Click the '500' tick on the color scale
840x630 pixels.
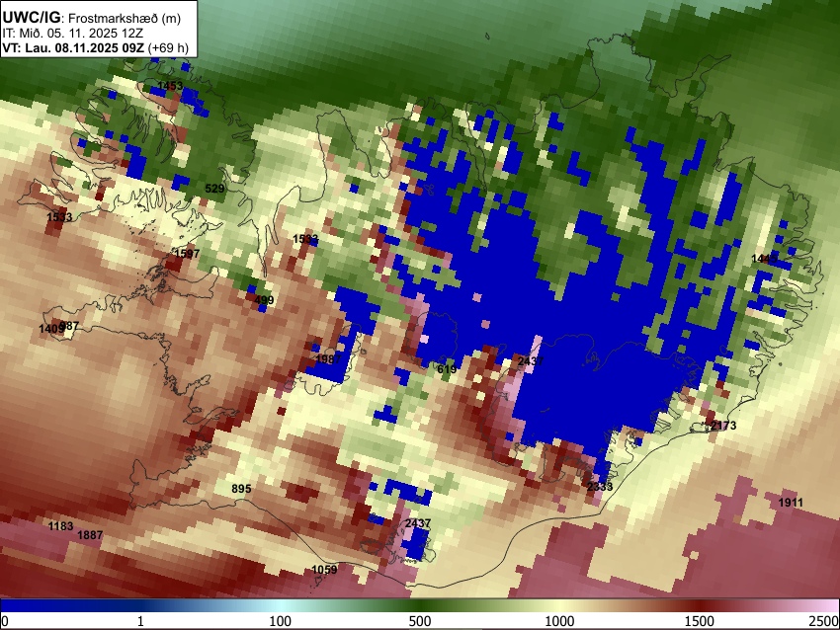420,621
